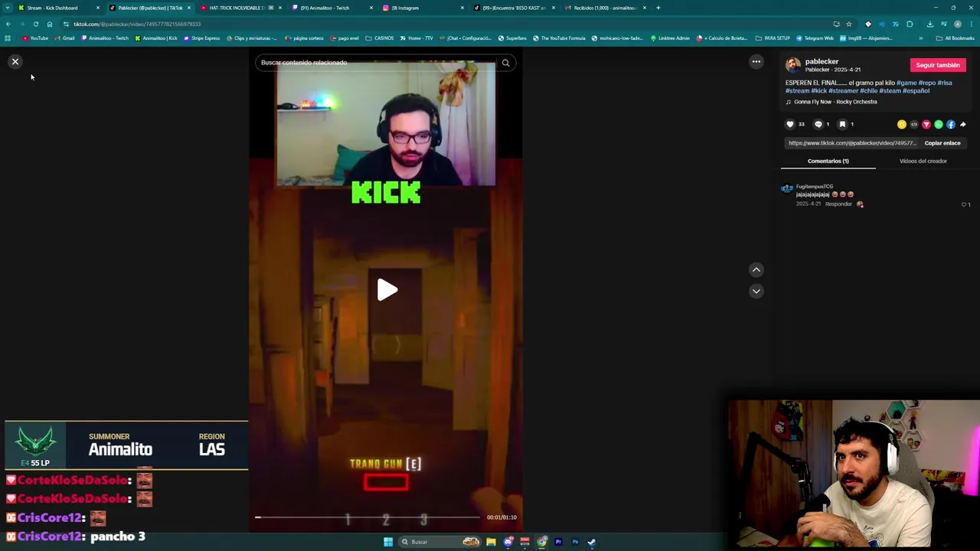Click the browser home icon
Viewport: 980px width, 551px height.
[50, 24]
